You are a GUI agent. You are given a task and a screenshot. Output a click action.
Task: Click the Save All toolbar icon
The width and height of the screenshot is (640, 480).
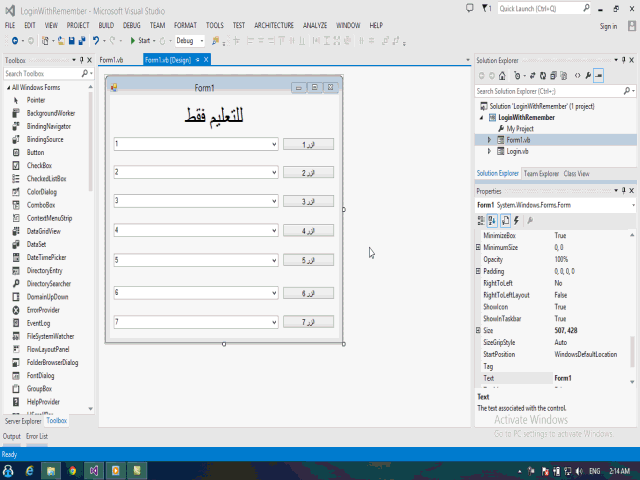[82, 41]
